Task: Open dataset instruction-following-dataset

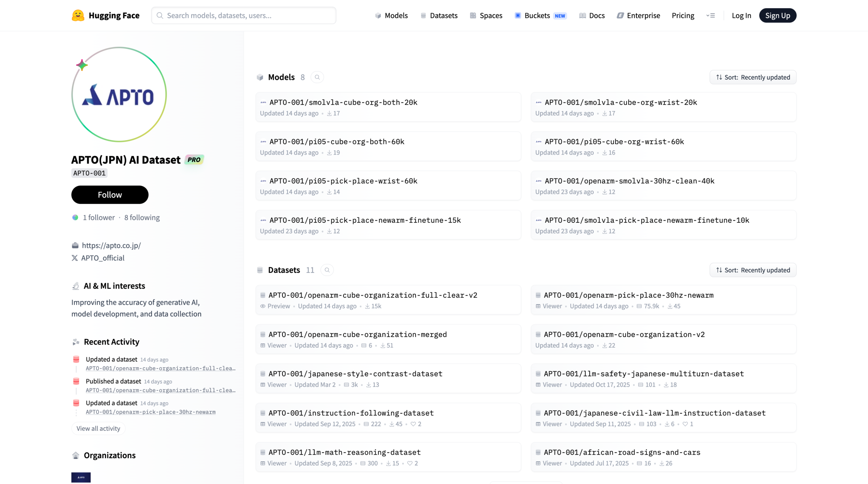Action: tap(388, 418)
